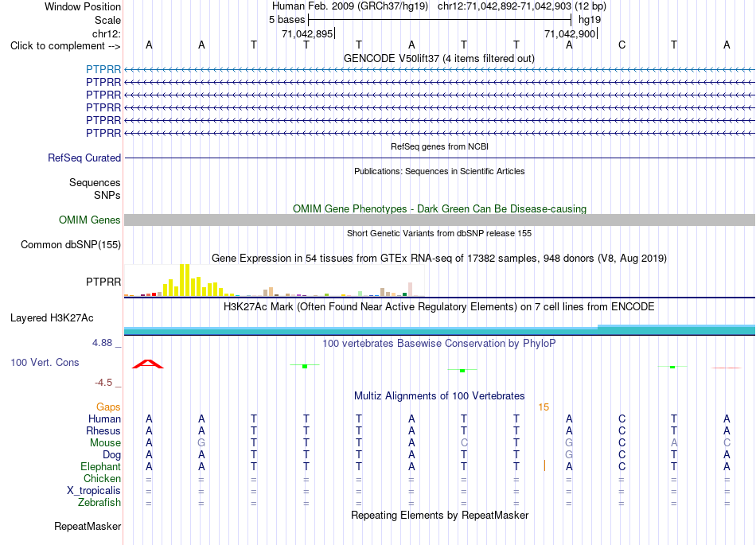This screenshot has width=756, height=545.
Task: Click the PhyloP upper value 4.88
Action: (x=102, y=343)
